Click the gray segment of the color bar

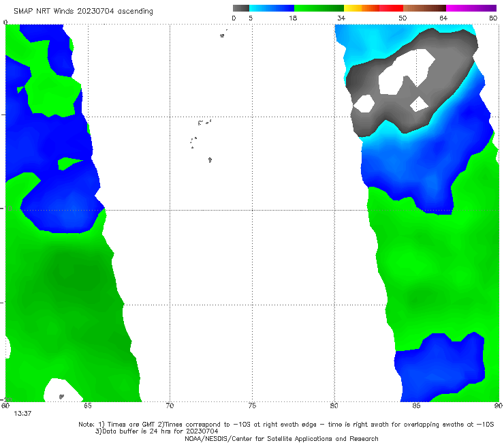[240, 8]
